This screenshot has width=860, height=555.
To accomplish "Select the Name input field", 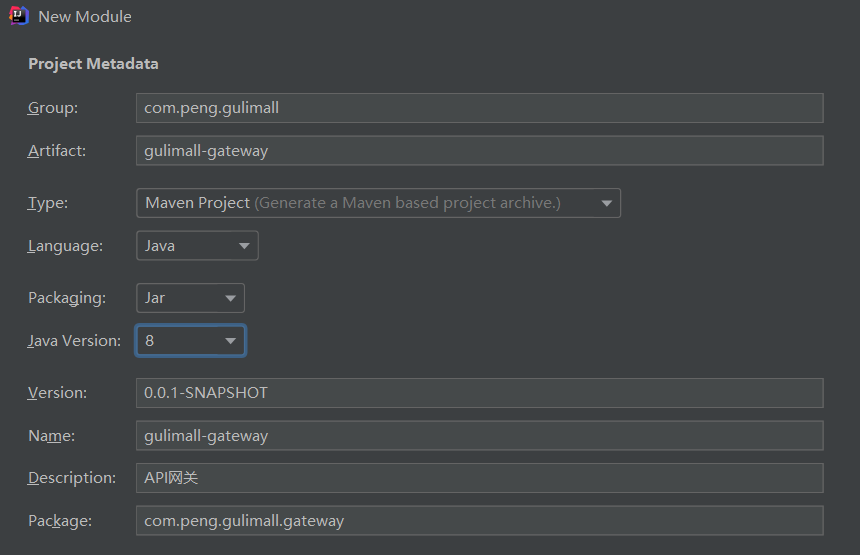I will pyautogui.click(x=479, y=436).
